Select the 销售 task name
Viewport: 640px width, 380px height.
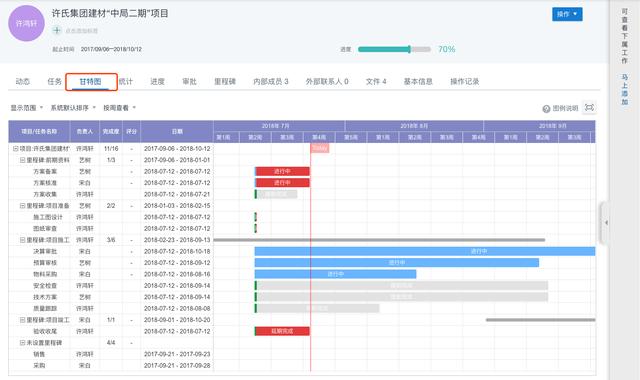[x=39, y=354]
